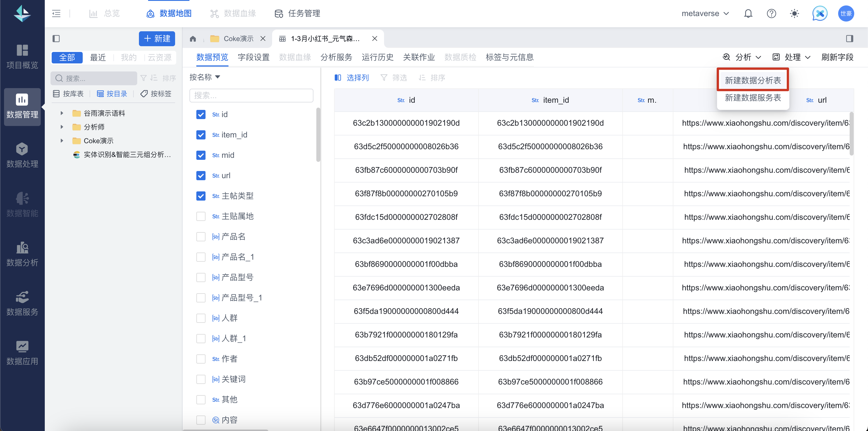Select the 全部 filter
The height and width of the screenshot is (431, 868).
(67, 57)
